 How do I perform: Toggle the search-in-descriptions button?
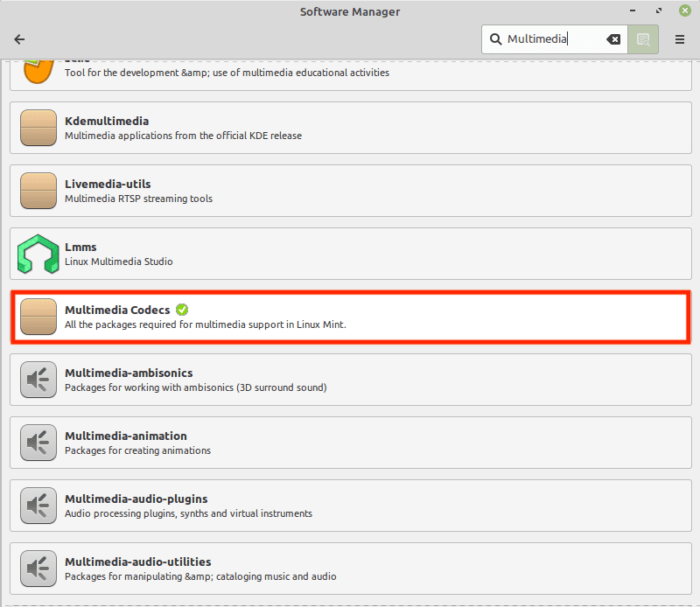pos(643,39)
